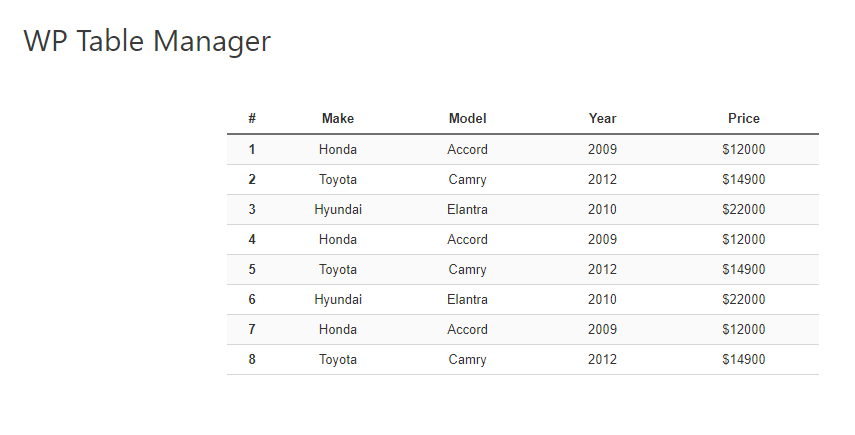This screenshot has height=435, width=855.
Task: Select Camry in row 2
Action: click(x=467, y=179)
